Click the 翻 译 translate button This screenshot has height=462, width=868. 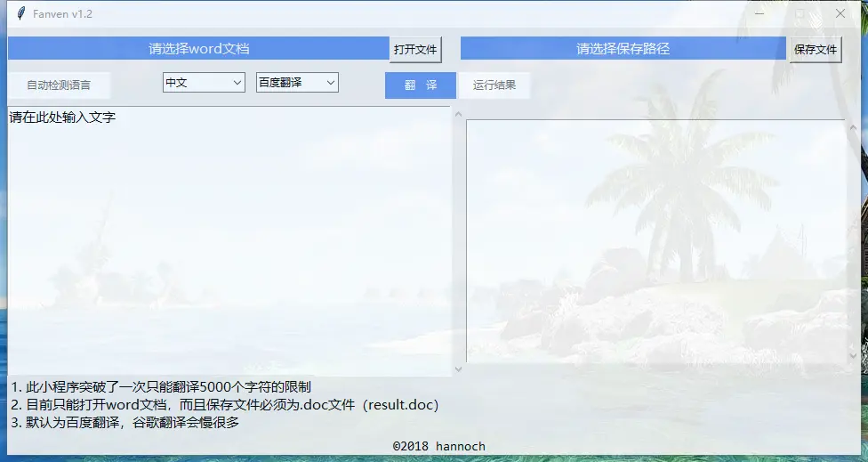[x=421, y=85]
